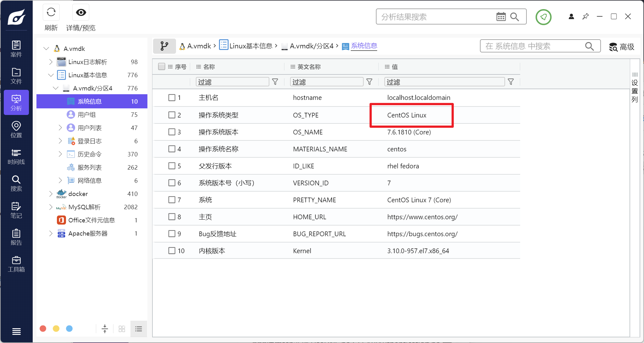Switch to list view icon below tree
Screen dimensions: 644x343
139,329
